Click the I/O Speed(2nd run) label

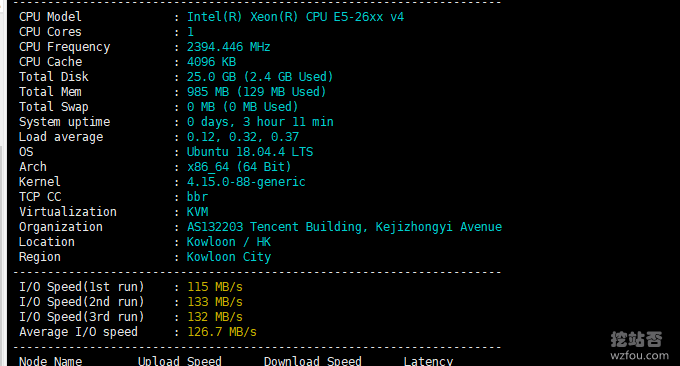coord(82,302)
